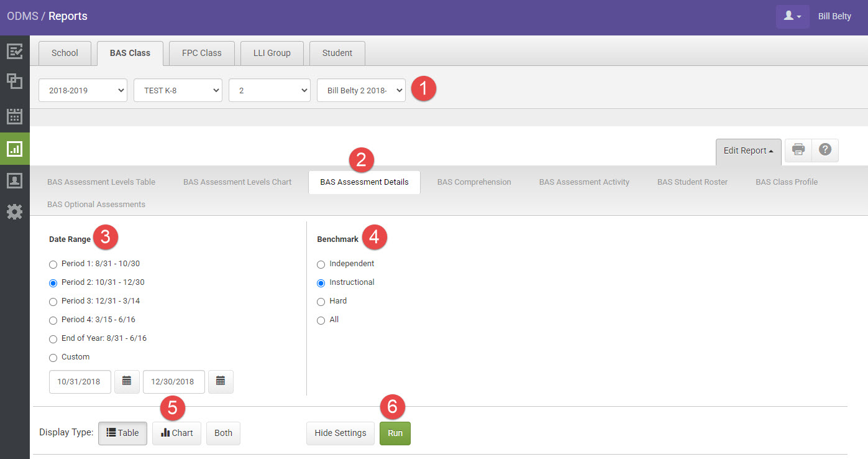Switch to the FPC Class tab
The image size is (868, 459).
click(x=202, y=53)
